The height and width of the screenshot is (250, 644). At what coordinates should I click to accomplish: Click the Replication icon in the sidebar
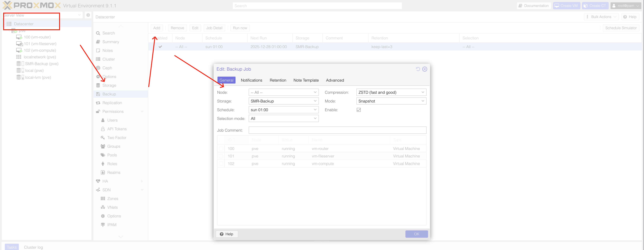(98, 103)
